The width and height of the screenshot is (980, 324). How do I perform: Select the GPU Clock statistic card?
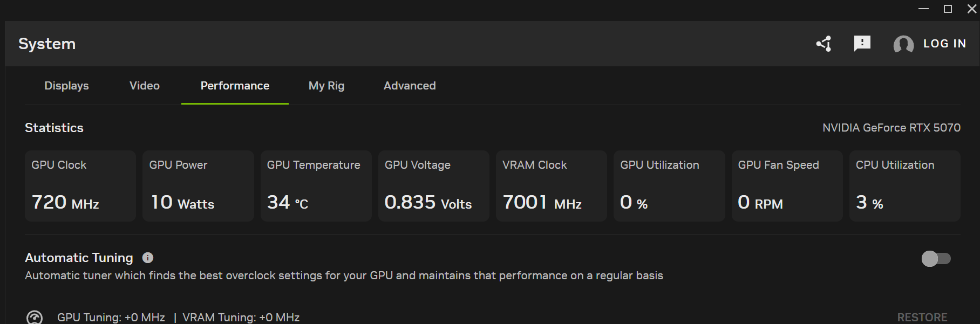pyautogui.click(x=80, y=186)
